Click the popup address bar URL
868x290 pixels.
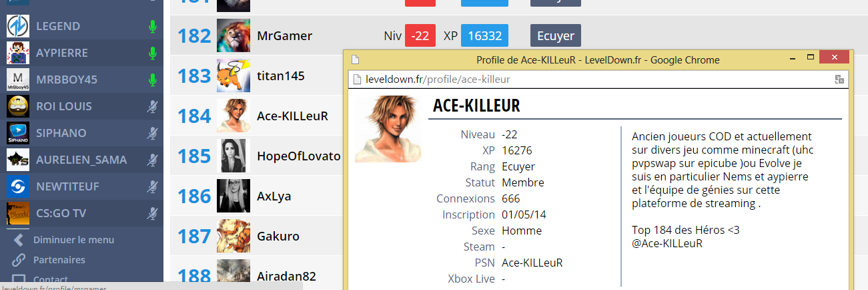[438, 80]
